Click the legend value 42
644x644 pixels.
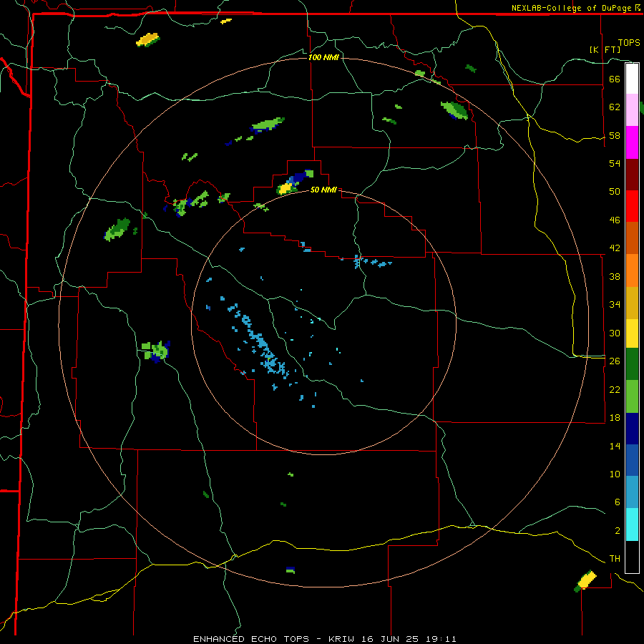pos(615,248)
